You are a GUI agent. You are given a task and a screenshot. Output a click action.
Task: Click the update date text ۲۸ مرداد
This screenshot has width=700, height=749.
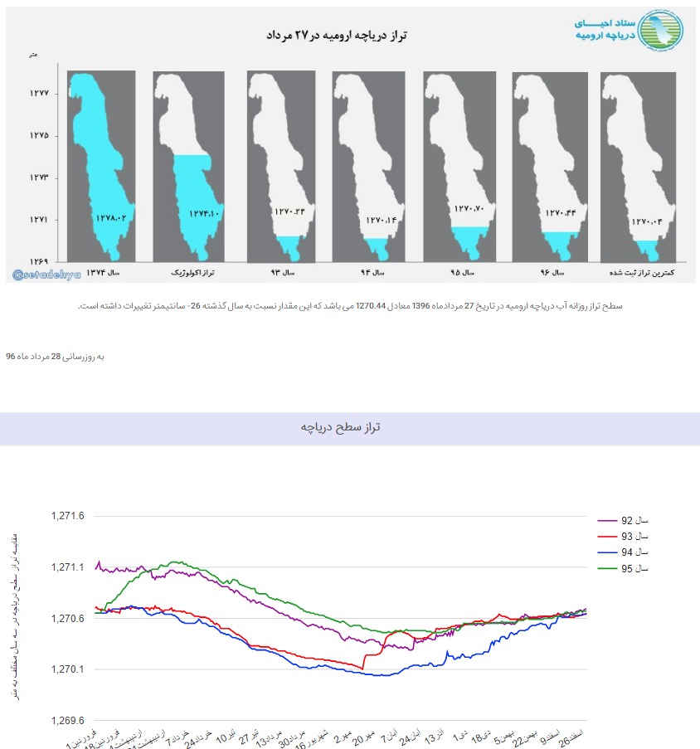56,357
